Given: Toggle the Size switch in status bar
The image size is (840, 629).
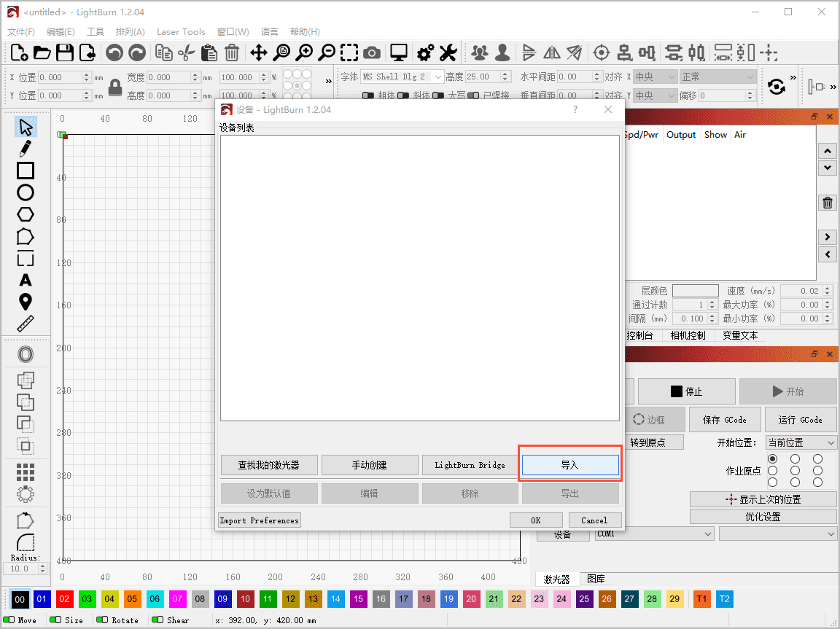Looking at the screenshot, I should pyautogui.click(x=55, y=620).
